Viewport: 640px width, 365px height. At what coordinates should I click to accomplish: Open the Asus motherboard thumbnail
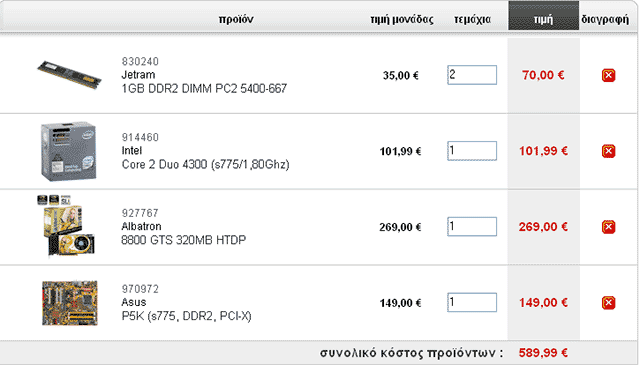coord(70,303)
